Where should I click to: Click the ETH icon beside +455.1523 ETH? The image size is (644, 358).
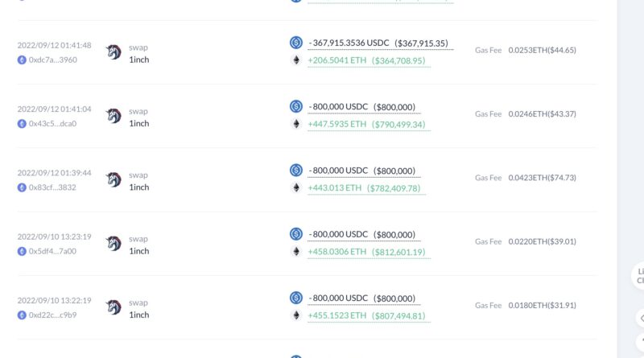pyautogui.click(x=295, y=315)
